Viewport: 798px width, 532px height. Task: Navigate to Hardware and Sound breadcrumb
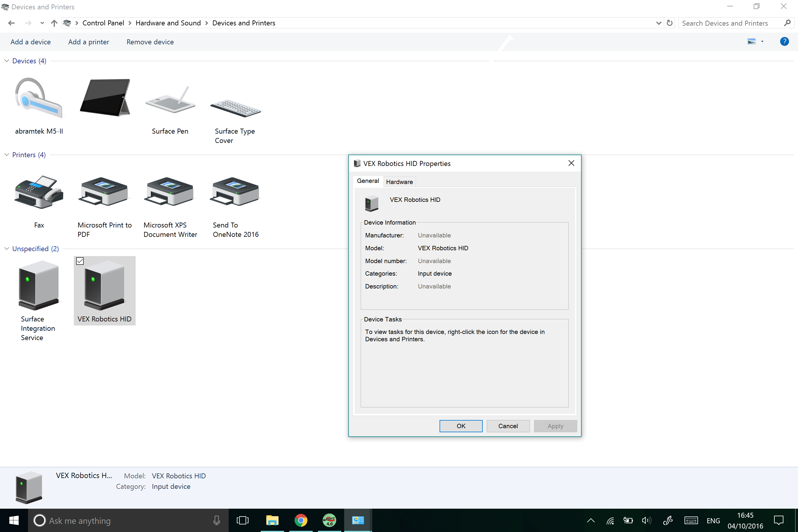pyautogui.click(x=168, y=23)
